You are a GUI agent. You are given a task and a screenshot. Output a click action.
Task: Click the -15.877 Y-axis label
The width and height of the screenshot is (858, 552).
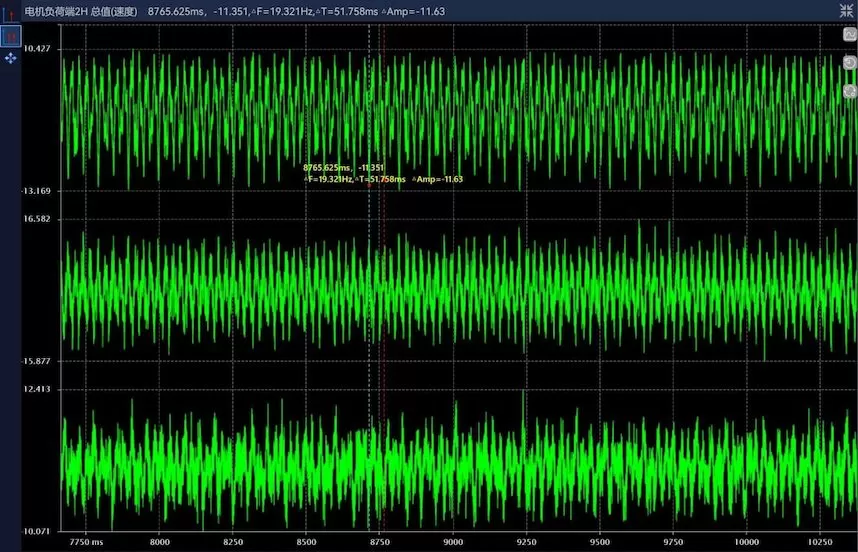[x=36, y=360]
